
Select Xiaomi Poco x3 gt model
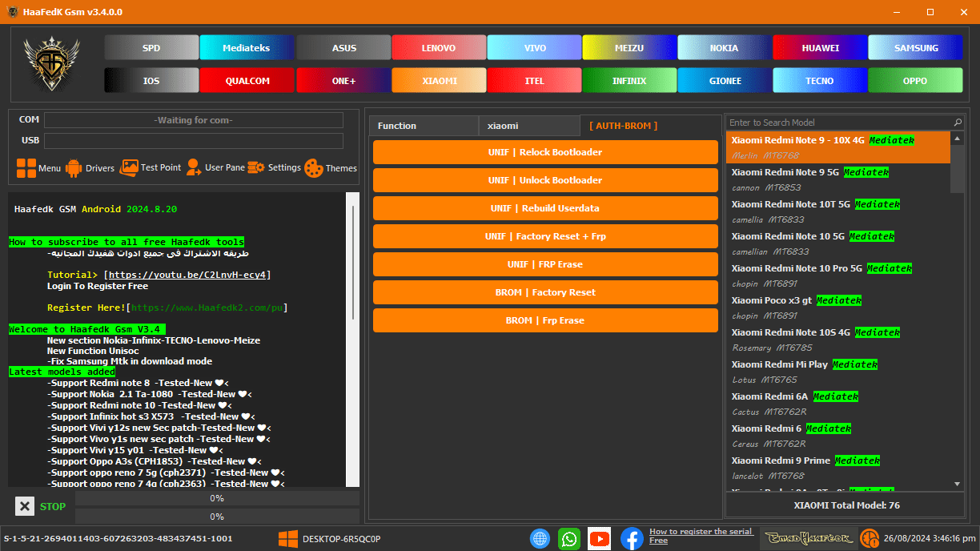[837, 308]
